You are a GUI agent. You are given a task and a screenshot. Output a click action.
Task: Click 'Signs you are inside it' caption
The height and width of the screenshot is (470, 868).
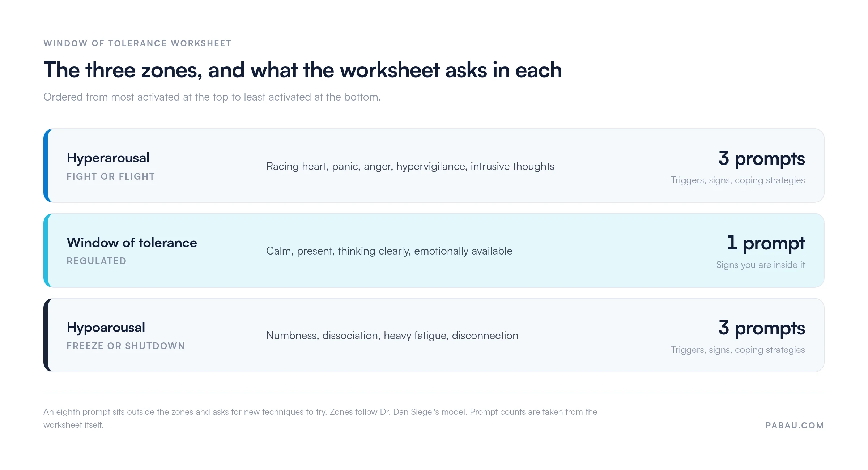pyautogui.click(x=760, y=265)
